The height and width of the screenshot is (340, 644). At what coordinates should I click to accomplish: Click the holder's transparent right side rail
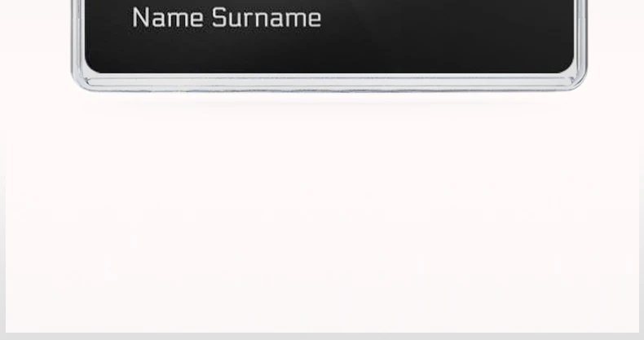click(580, 35)
